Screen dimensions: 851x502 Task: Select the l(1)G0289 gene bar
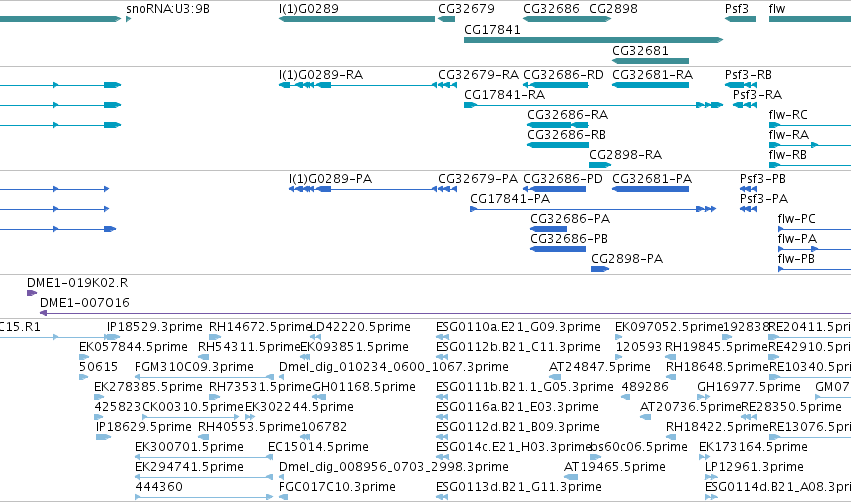pos(357,19)
